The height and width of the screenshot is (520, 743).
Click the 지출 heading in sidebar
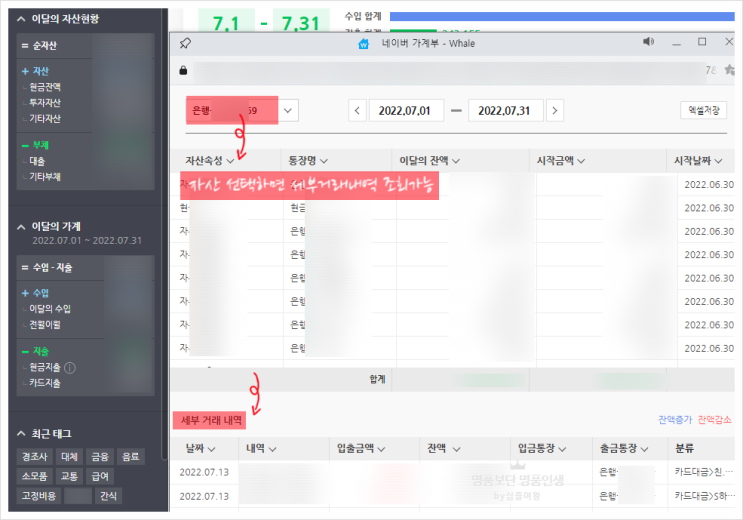pos(41,351)
